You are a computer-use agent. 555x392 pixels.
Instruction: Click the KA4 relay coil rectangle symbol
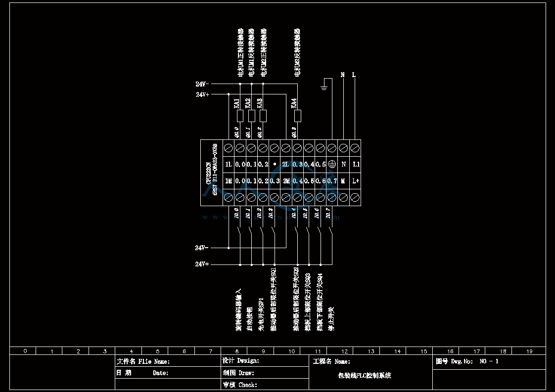298,116
